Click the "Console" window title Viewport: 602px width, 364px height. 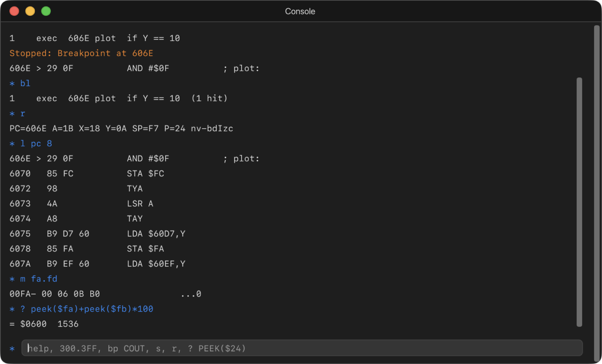300,12
